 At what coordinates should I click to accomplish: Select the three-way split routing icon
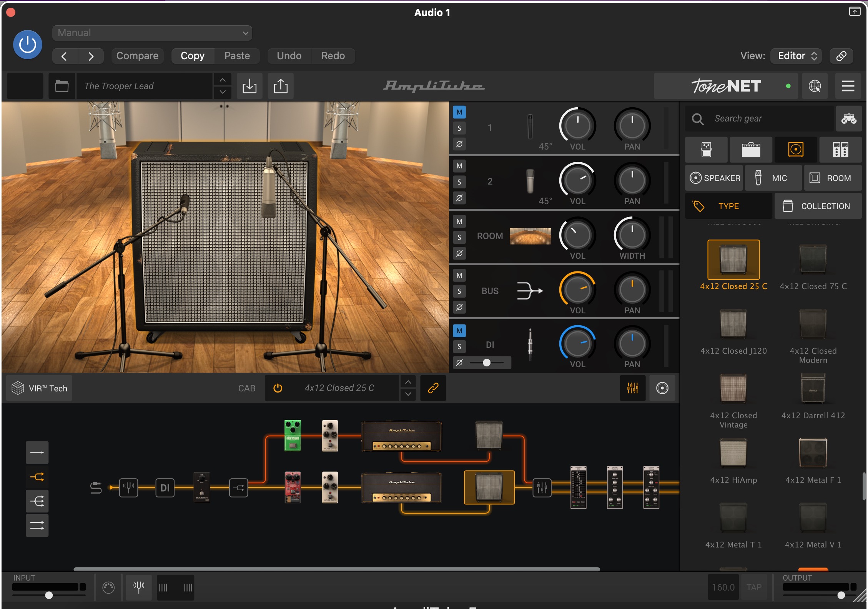pyautogui.click(x=37, y=501)
